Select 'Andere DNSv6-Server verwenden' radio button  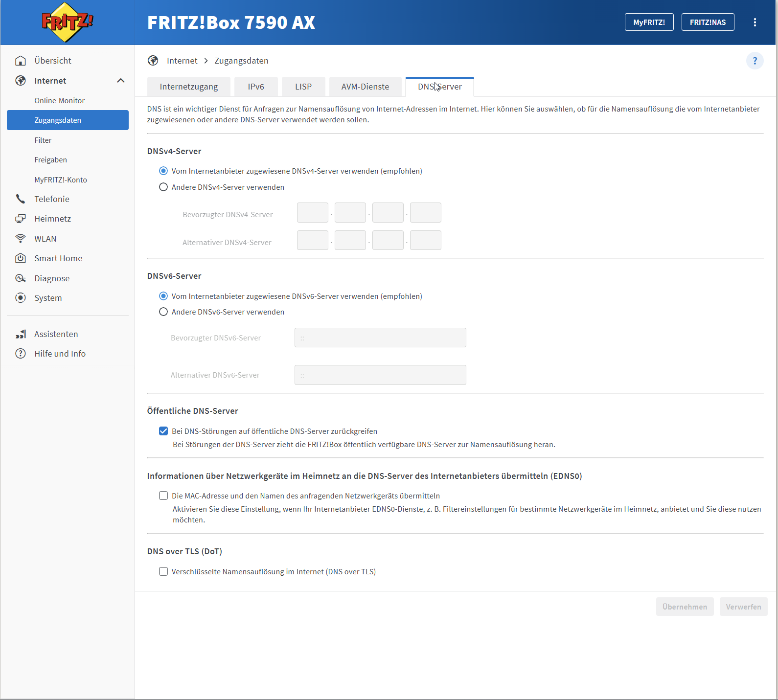tap(163, 312)
